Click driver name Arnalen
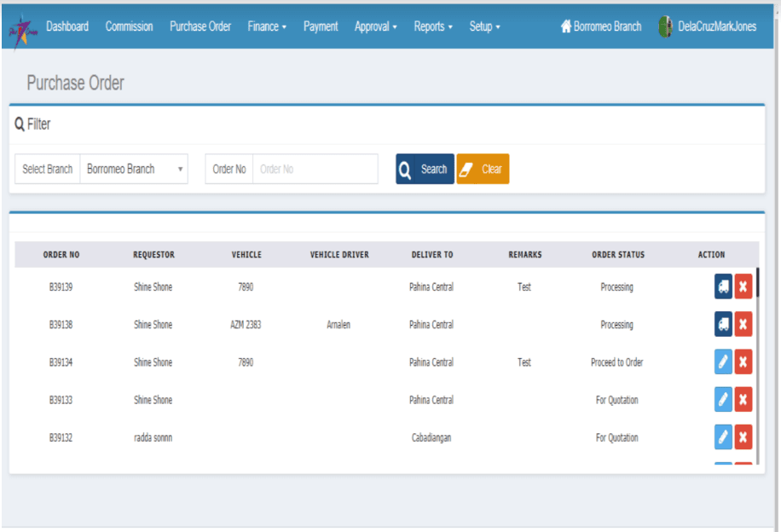The image size is (781, 532). pos(338,325)
